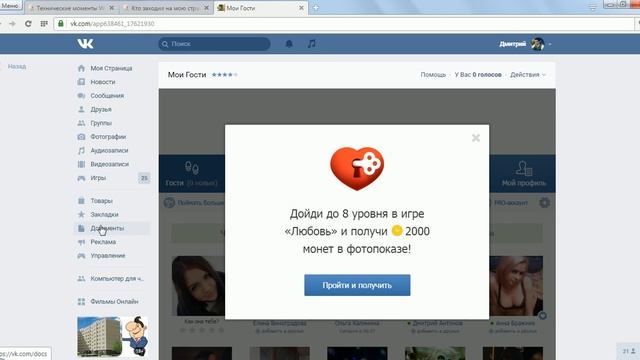Click the camera icon beside Фотографии

pyautogui.click(x=81, y=137)
